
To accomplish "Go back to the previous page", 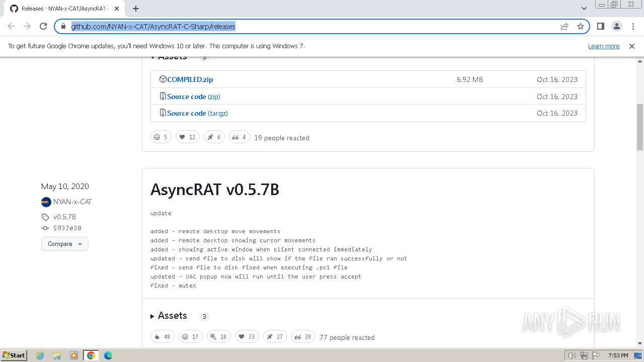I will pyautogui.click(x=11, y=26).
